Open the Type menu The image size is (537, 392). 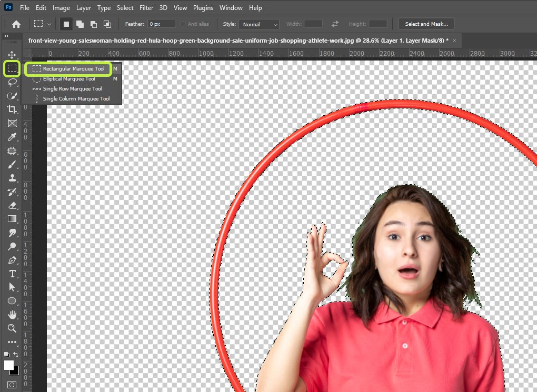click(104, 7)
